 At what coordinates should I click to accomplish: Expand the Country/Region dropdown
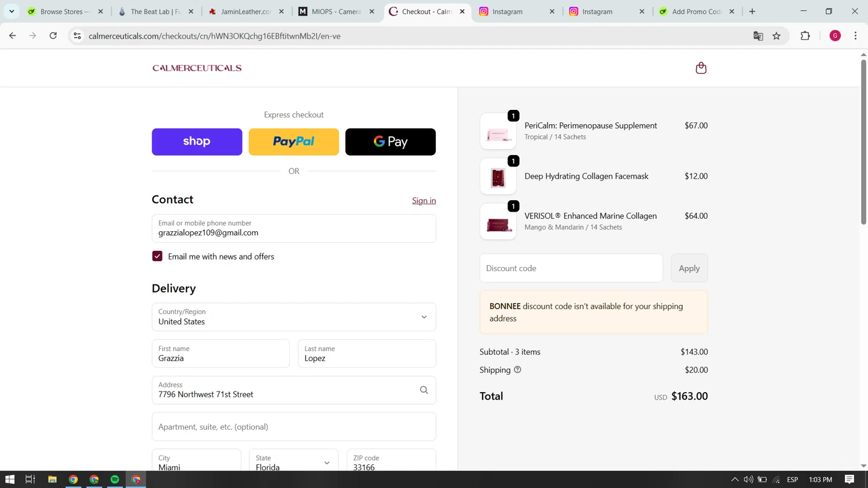pos(294,317)
